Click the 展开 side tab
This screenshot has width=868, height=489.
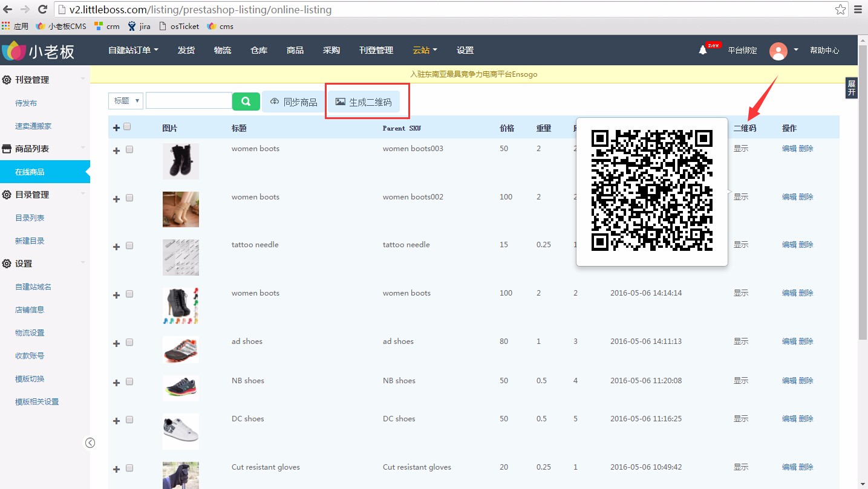852,88
